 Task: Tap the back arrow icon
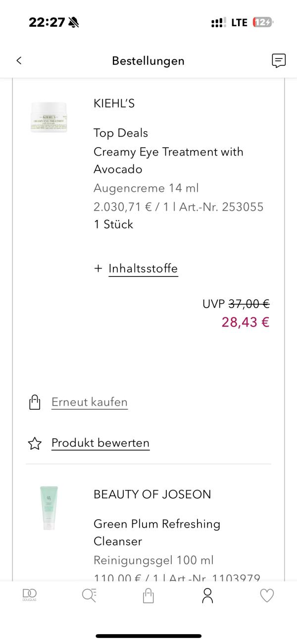(19, 60)
